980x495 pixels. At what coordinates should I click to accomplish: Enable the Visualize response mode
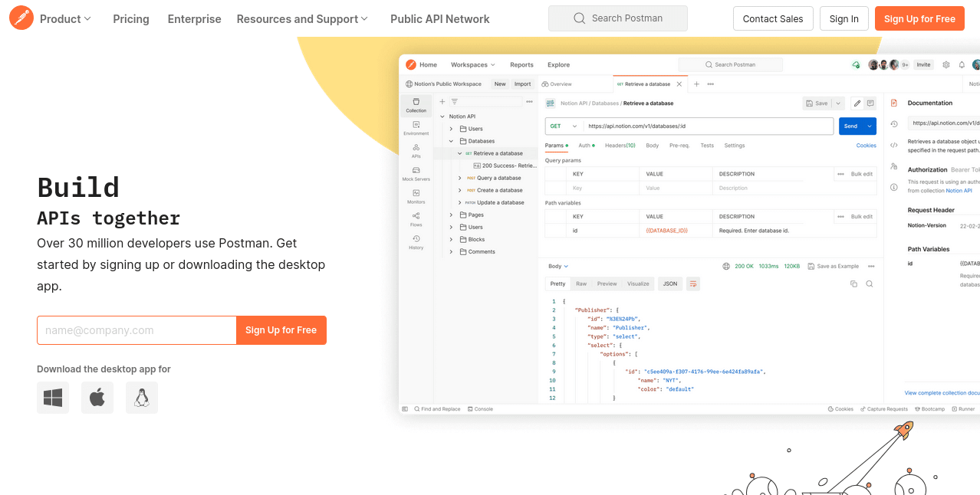click(x=638, y=284)
